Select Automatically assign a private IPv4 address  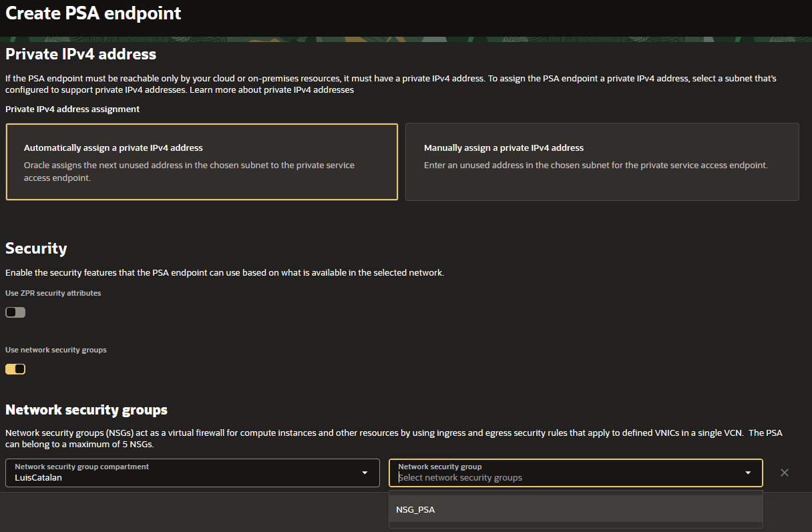click(202, 162)
